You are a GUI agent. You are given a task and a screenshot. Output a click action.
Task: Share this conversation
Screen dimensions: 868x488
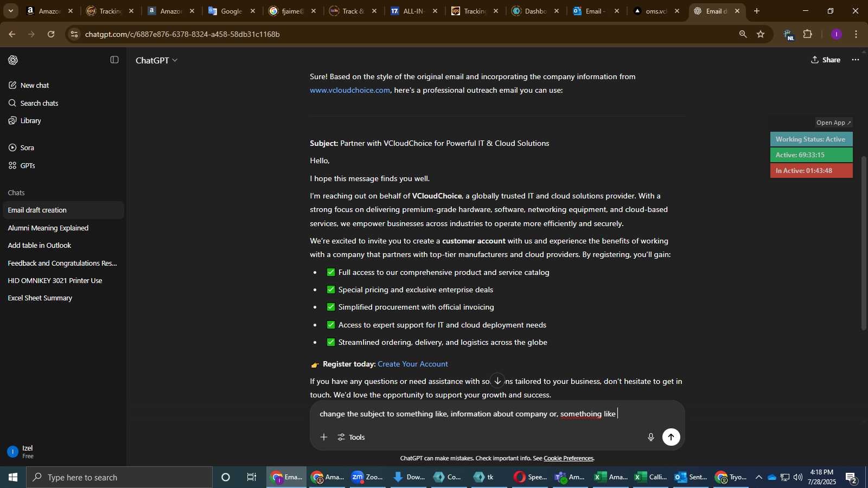pyautogui.click(x=826, y=60)
